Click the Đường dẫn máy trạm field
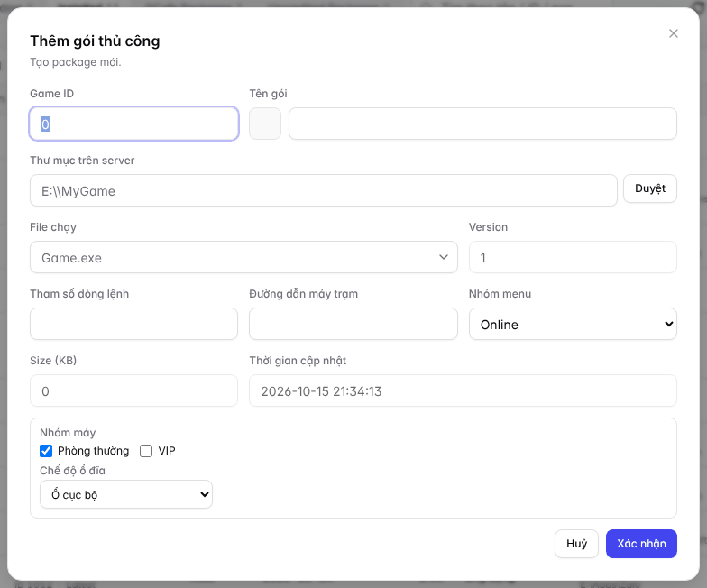Viewport: 707px width, 588px height. pos(353,324)
